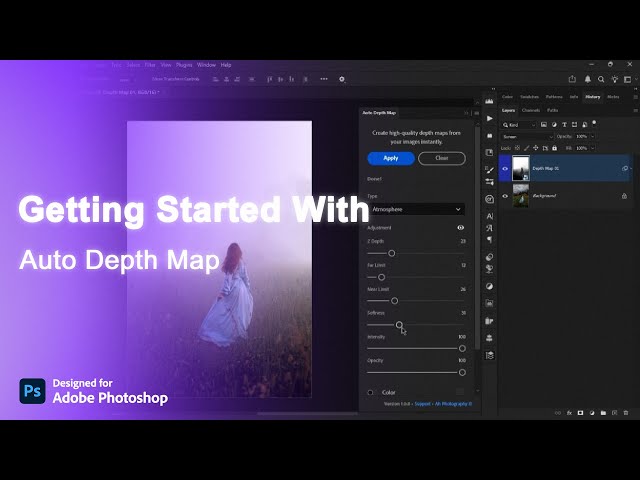Image resolution: width=640 pixels, height=480 pixels.
Task: Switch to the Patterns tab
Action: point(554,97)
